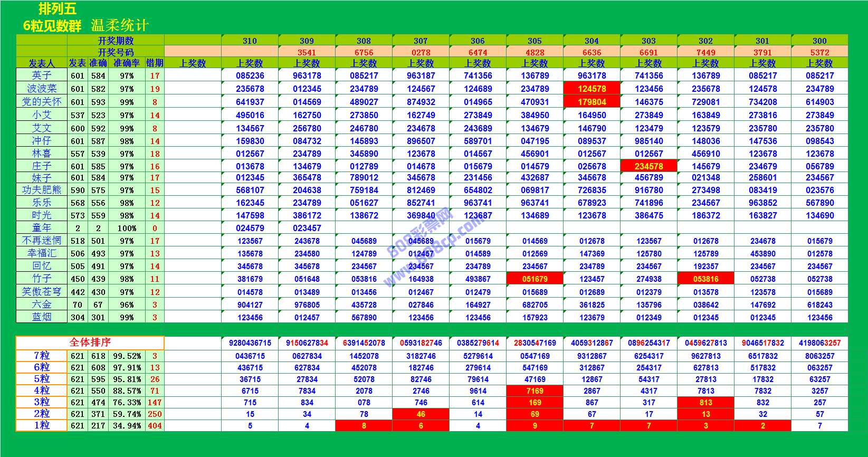Select the publisher name 笑傲苍穹
Screen dimensions: 868x457
(42, 292)
